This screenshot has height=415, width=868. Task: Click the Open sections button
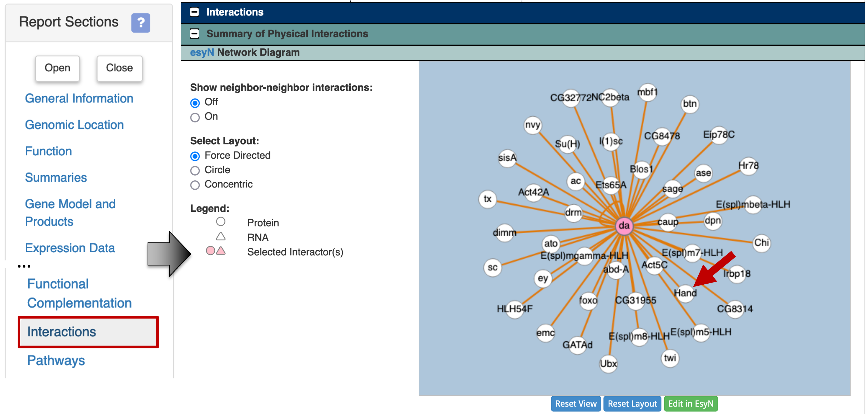(57, 68)
